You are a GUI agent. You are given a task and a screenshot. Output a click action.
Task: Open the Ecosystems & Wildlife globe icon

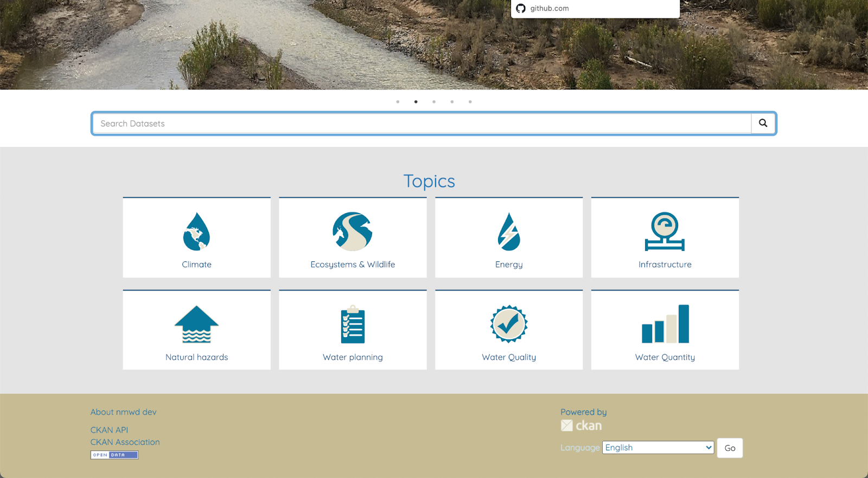tap(353, 231)
